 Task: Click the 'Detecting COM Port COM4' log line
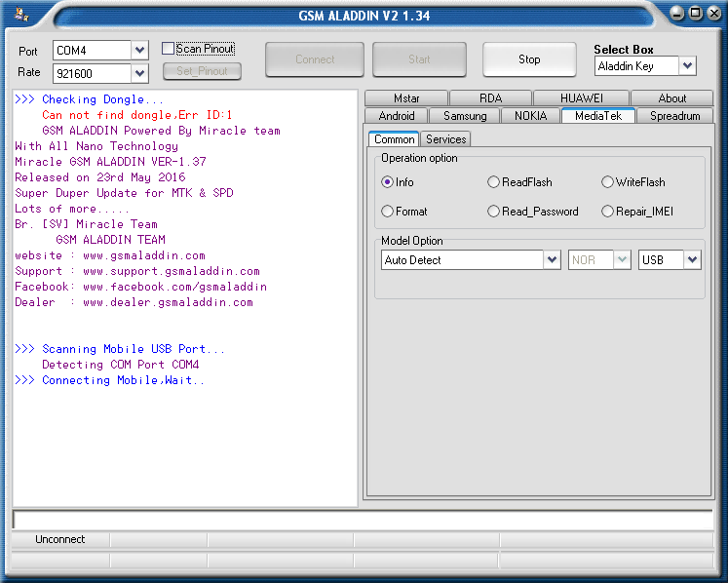[x=121, y=365]
